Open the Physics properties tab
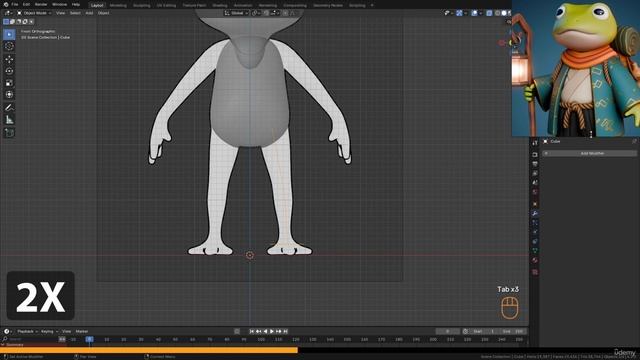The image size is (640, 360). tap(535, 232)
